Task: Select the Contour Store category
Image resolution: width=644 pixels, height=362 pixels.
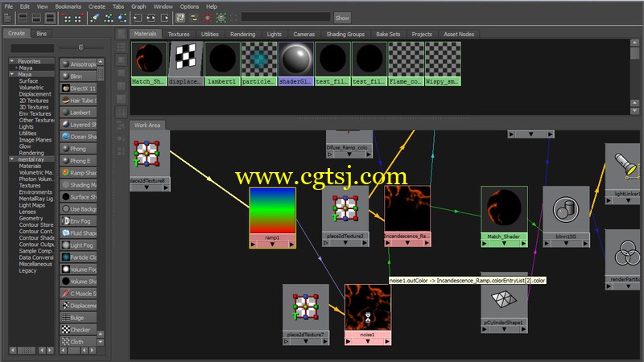Action: [36, 225]
